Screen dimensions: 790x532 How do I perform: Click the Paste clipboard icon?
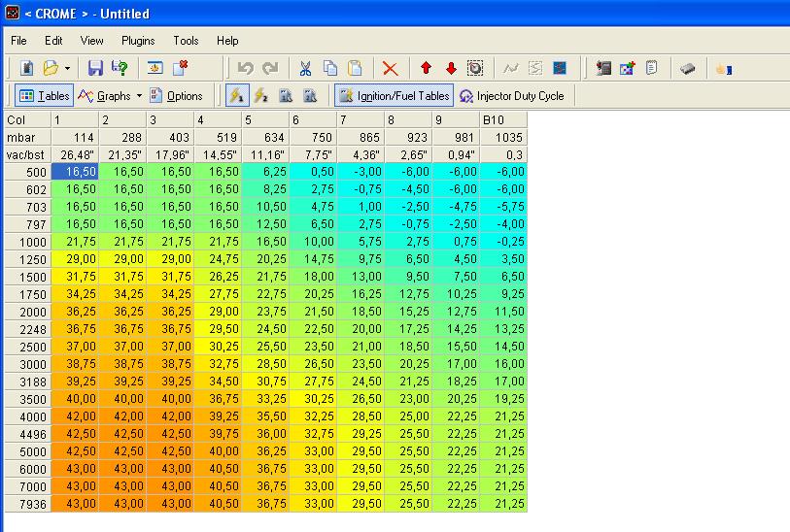(355, 68)
